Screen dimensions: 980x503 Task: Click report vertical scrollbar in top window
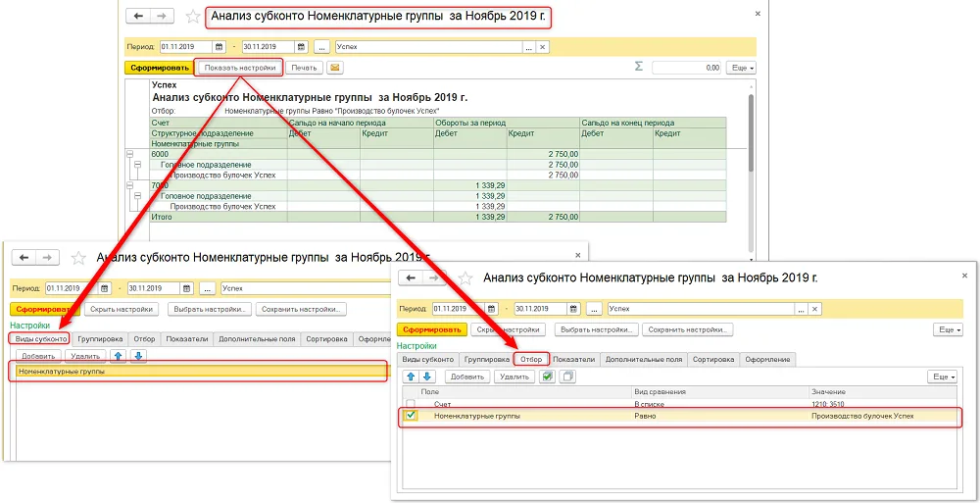[x=751, y=131]
